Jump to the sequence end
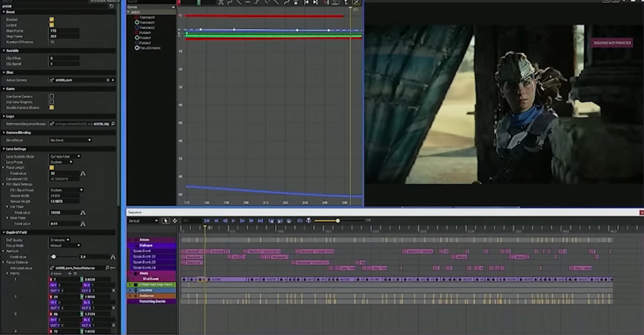Screen dimensions: 644x335 tap(260, 221)
